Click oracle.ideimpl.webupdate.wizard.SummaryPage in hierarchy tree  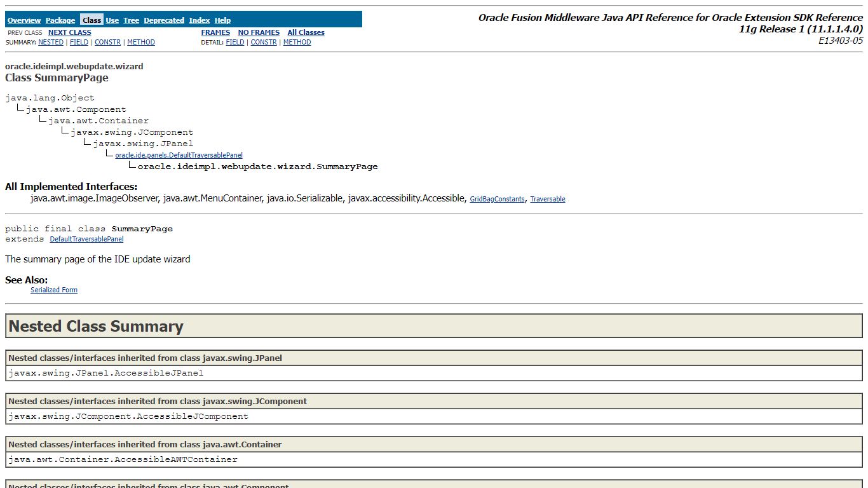[x=257, y=166]
